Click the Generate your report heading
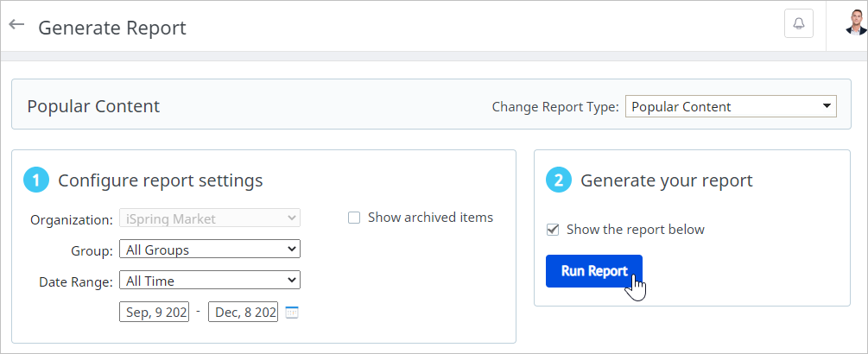This screenshot has height=354, width=868. 667,180
